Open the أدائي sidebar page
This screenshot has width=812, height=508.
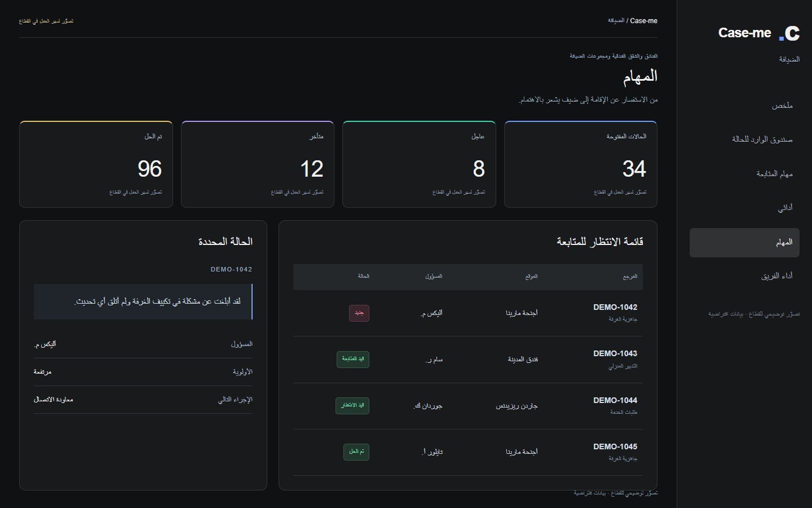744,208
